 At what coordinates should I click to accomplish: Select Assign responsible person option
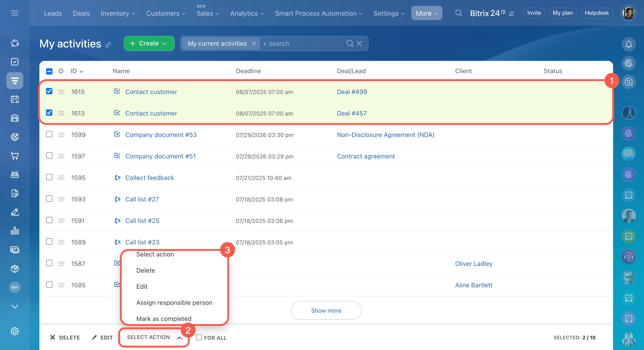pyautogui.click(x=174, y=303)
